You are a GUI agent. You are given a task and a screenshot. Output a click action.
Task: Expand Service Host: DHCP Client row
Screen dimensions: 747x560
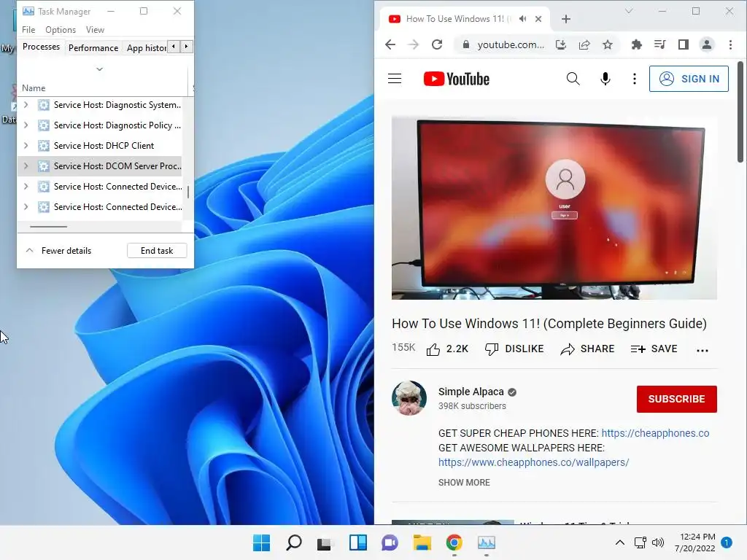coord(26,146)
